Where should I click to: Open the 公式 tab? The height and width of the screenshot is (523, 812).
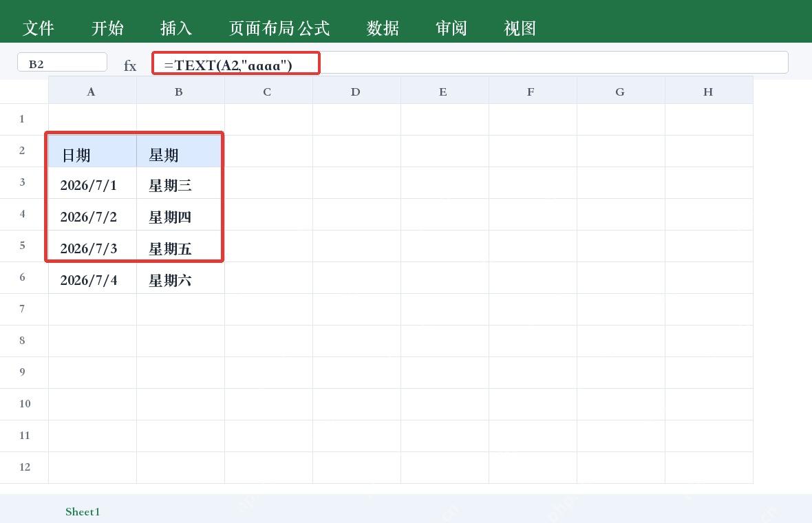click(x=314, y=28)
